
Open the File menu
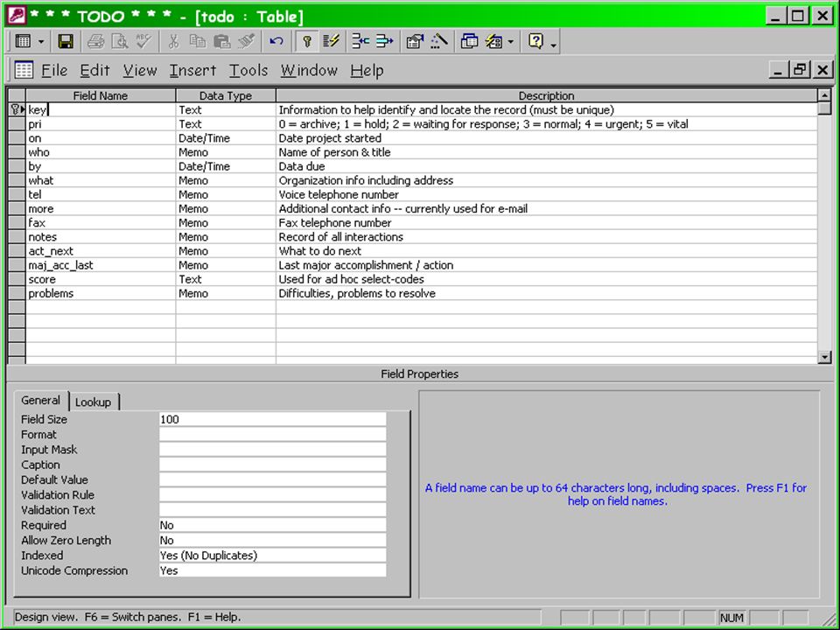pos(54,70)
